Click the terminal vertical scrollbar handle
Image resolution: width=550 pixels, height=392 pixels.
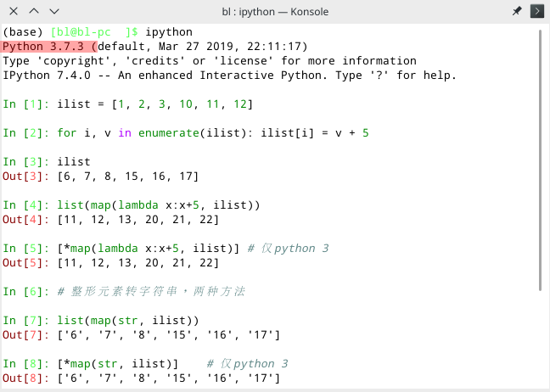[x=540, y=160]
